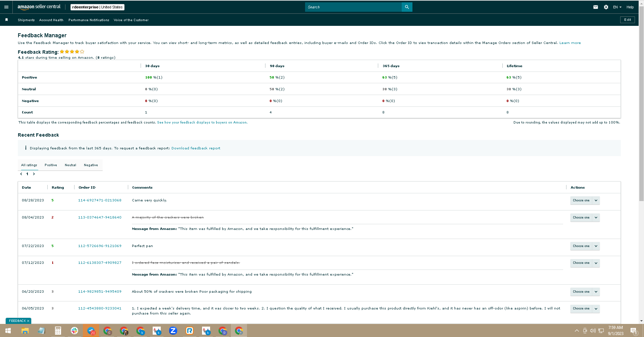Click the Learn more link
The height and width of the screenshot is (337, 644).
coord(570,43)
